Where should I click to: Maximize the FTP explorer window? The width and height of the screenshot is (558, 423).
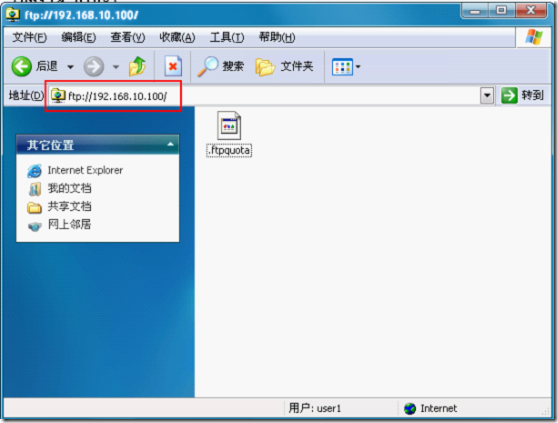click(x=501, y=11)
